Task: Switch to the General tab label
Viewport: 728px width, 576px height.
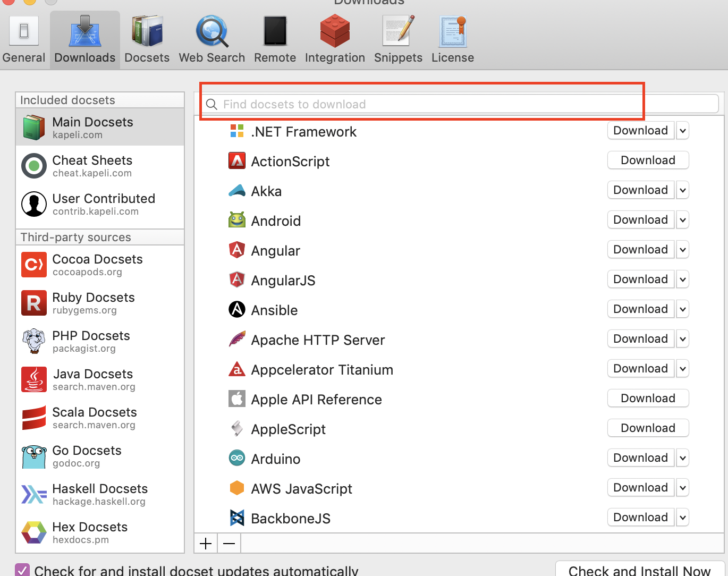Action: (x=24, y=57)
